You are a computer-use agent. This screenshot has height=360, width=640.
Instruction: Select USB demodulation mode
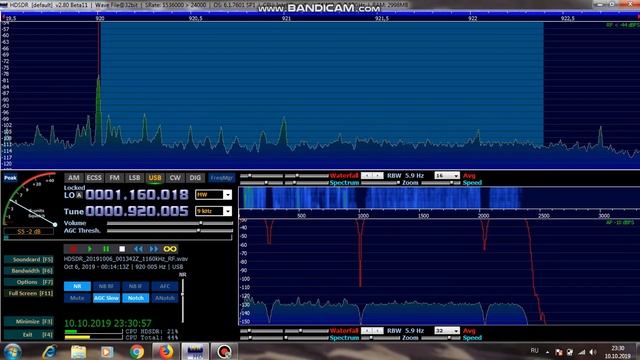tap(155, 178)
